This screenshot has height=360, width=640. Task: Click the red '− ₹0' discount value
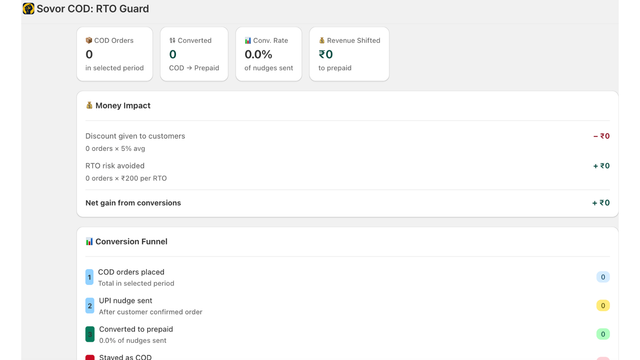click(601, 136)
